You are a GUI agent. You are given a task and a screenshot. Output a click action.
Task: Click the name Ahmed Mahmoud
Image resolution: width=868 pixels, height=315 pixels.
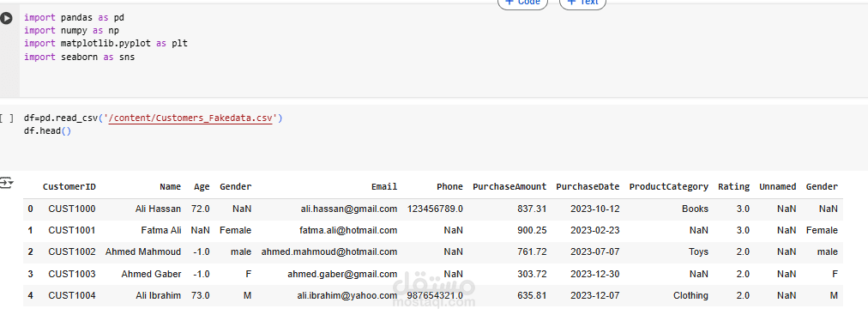tap(143, 251)
